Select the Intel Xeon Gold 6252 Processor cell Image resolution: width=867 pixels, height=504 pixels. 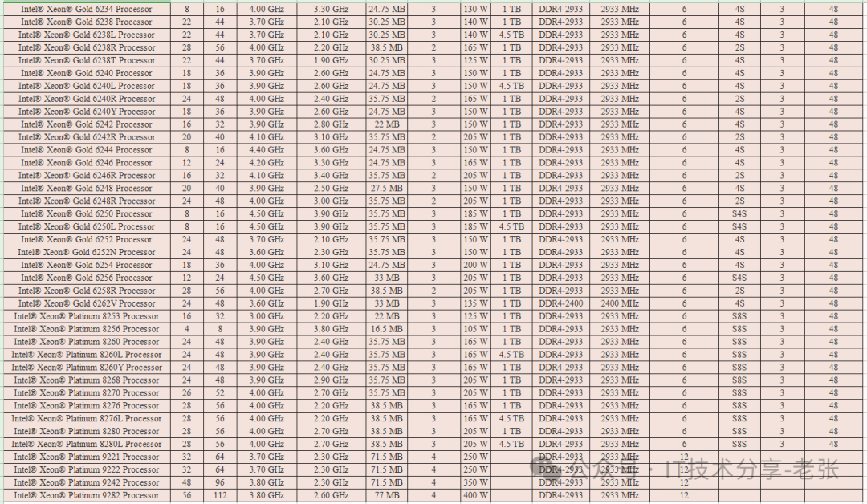click(x=86, y=239)
